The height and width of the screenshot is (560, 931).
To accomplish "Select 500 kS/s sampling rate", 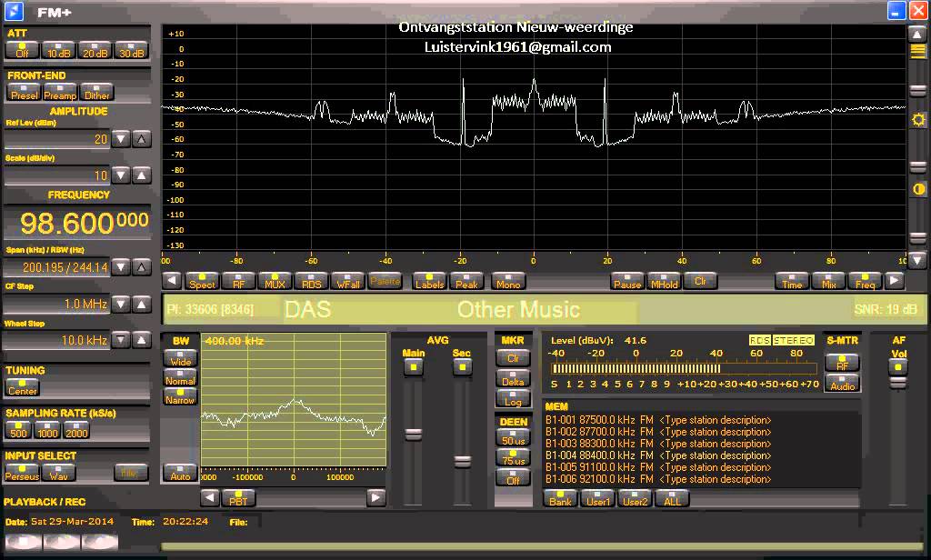I will click(x=18, y=430).
